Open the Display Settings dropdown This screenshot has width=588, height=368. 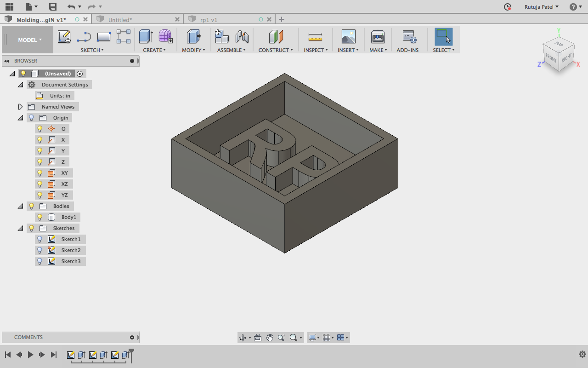(x=313, y=337)
